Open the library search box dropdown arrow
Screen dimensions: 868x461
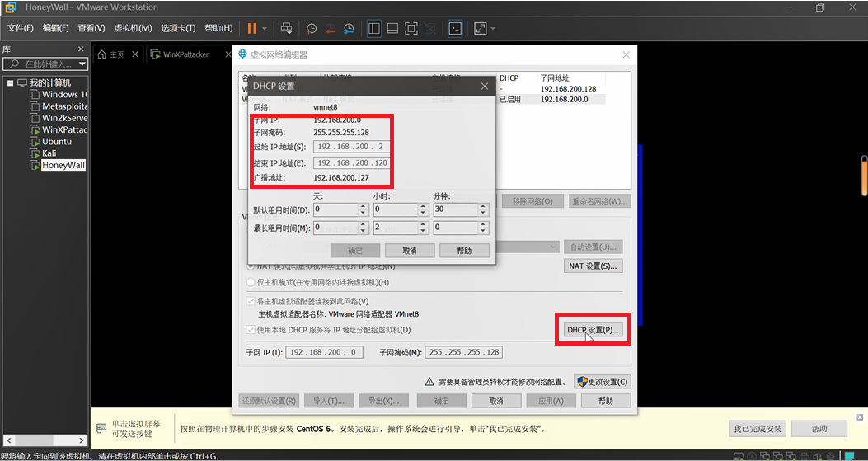(x=82, y=64)
